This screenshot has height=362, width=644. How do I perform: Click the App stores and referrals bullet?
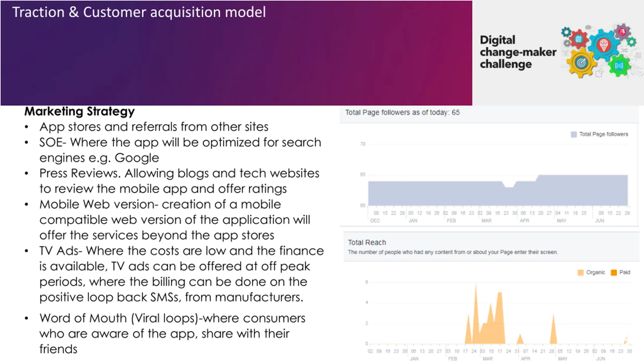tap(154, 127)
